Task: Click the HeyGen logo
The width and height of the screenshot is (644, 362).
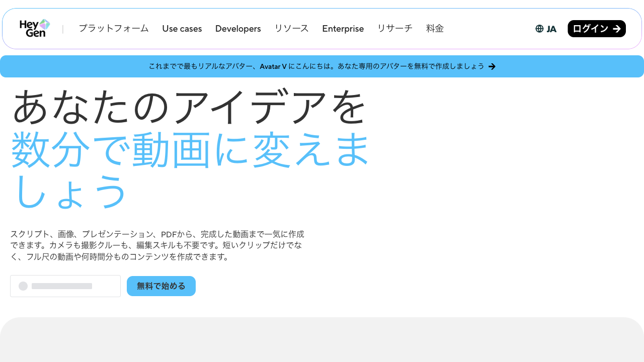Action: tap(35, 28)
